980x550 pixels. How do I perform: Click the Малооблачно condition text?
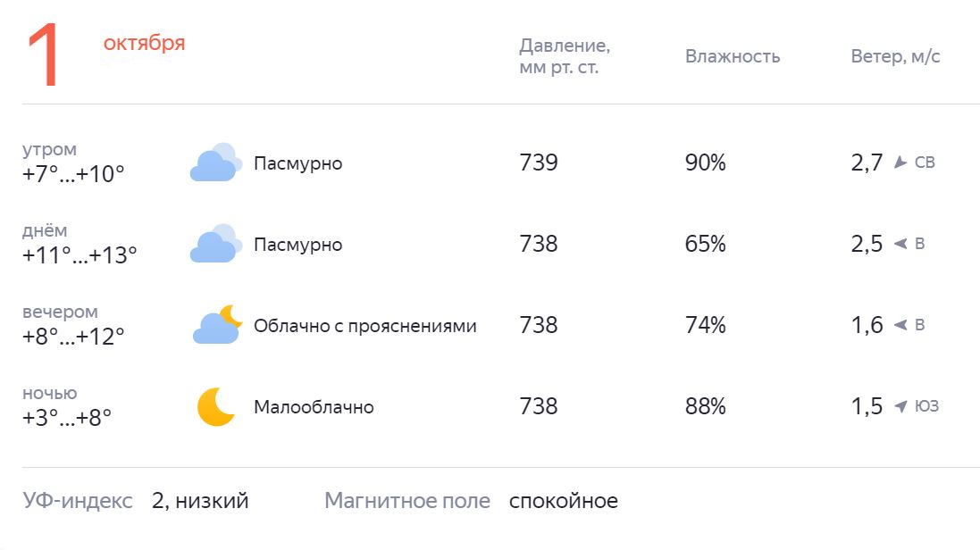314,407
